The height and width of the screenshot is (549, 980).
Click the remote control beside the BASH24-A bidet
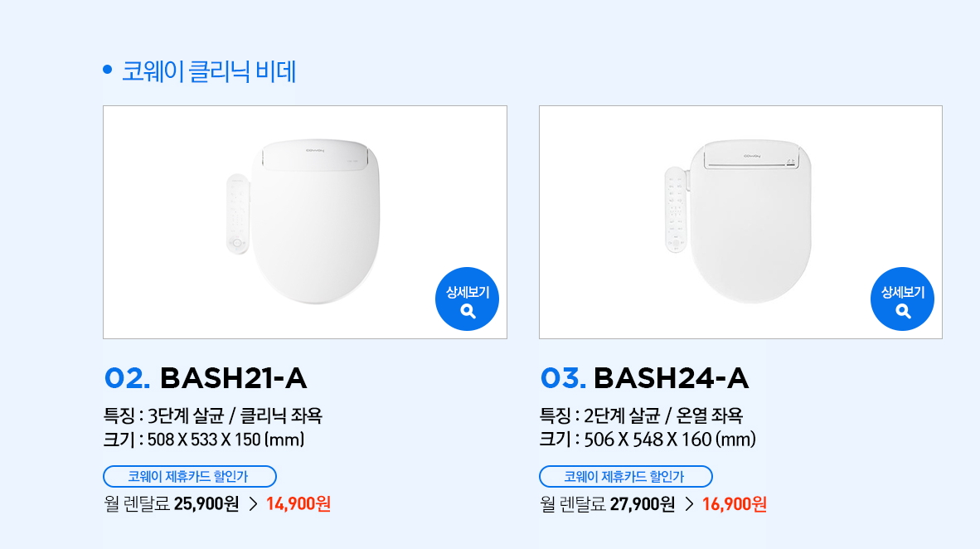coord(677,209)
